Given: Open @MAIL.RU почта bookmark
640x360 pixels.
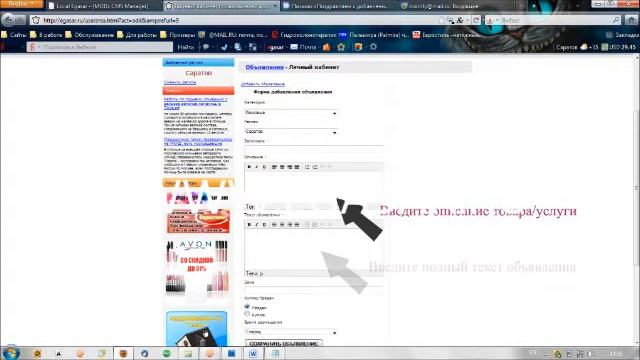Looking at the screenshot, I should tap(233, 35).
